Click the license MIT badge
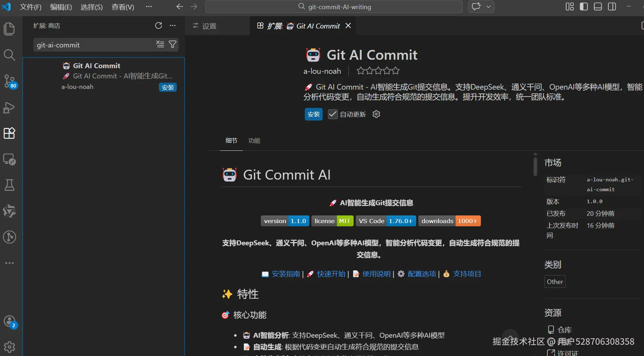 coord(332,221)
